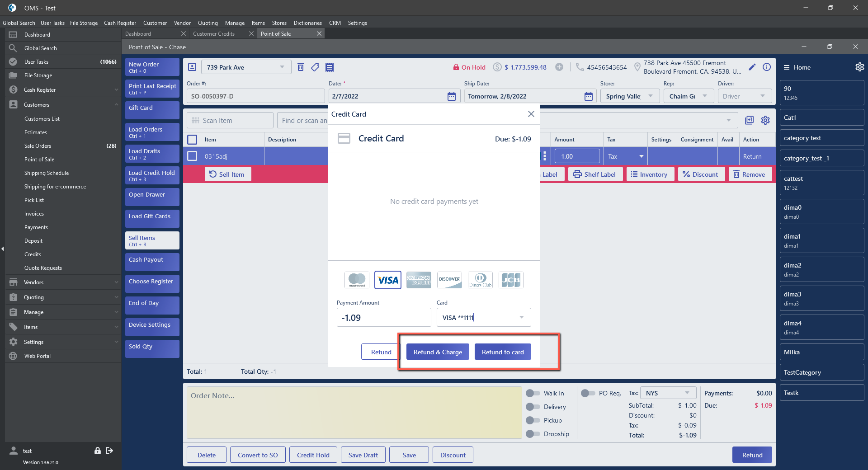This screenshot has width=868, height=470.
Task: Toggle the Walk In switch
Action: [533, 393]
